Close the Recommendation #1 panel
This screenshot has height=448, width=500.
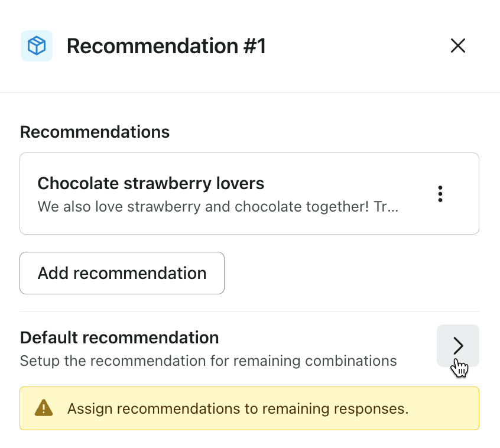pos(458,46)
